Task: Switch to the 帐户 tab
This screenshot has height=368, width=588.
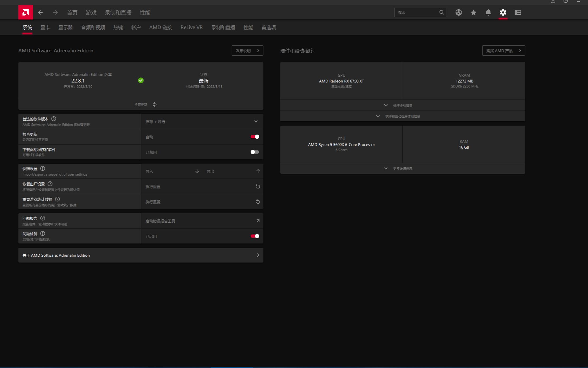Action: [136, 27]
